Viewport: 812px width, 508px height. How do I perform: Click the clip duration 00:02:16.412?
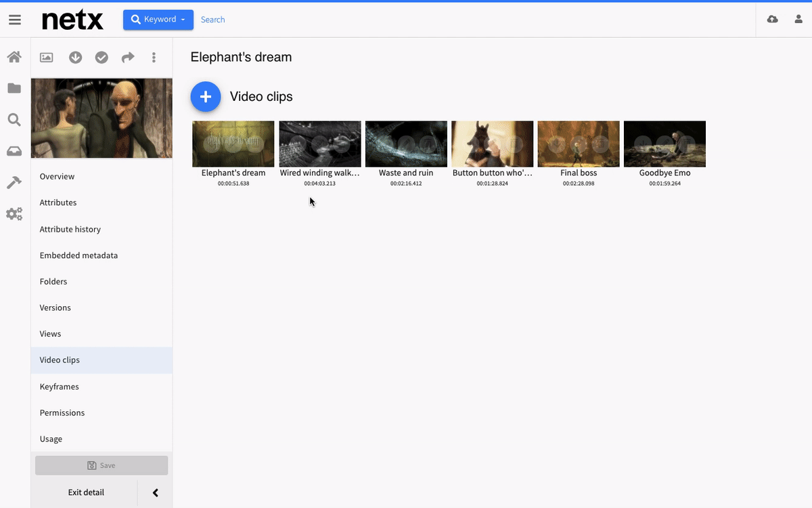click(x=406, y=184)
